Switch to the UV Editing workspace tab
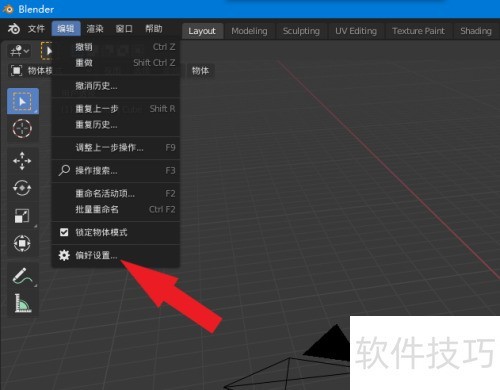This screenshot has width=500, height=390. 356,31
